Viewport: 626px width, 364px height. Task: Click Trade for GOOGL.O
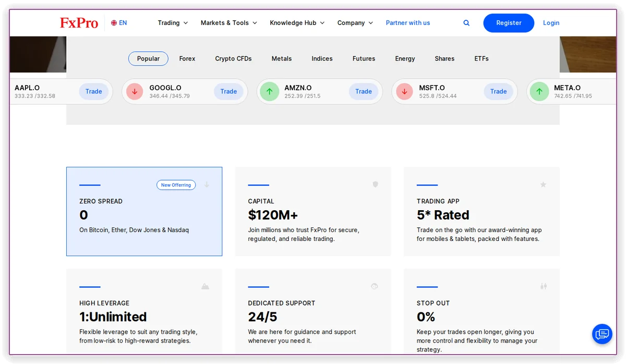click(x=228, y=91)
